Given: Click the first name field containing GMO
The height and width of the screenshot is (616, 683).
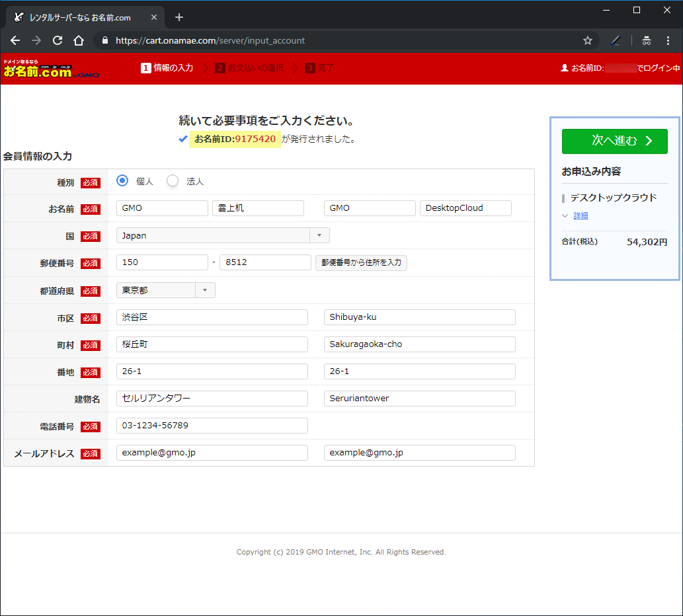Looking at the screenshot, I should pos(162,208).
